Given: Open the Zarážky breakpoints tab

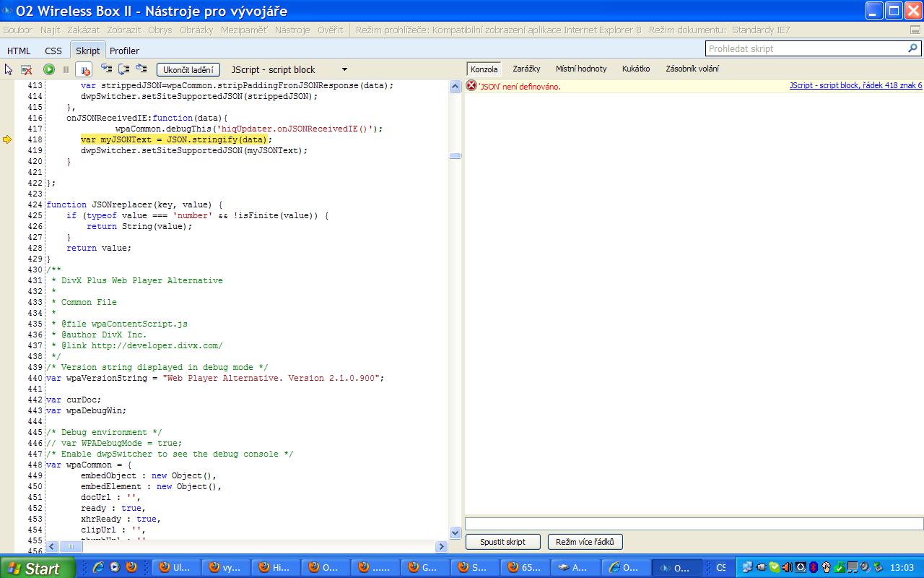Looking at the screenshot, I should (x=526, y=69).
